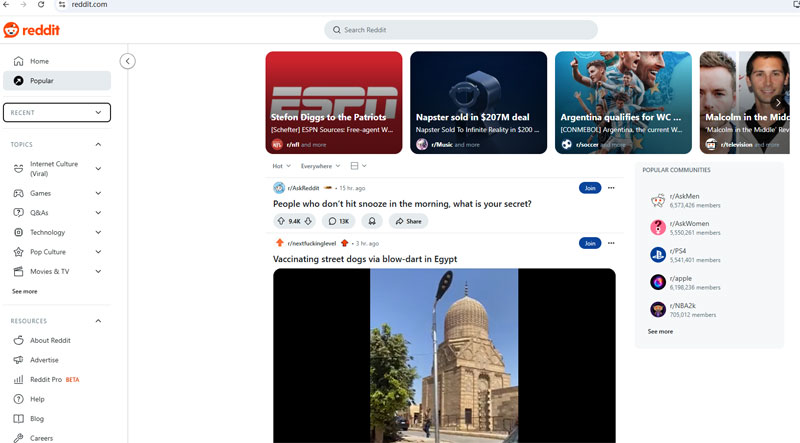This screenshot has height=443, width=800.
Task: Open the Blog link
Action: pos(37,419)
